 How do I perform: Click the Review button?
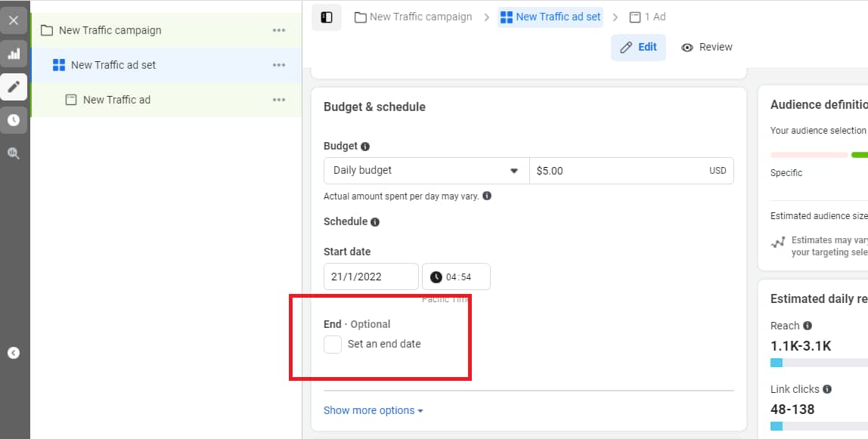pos(706,47)
